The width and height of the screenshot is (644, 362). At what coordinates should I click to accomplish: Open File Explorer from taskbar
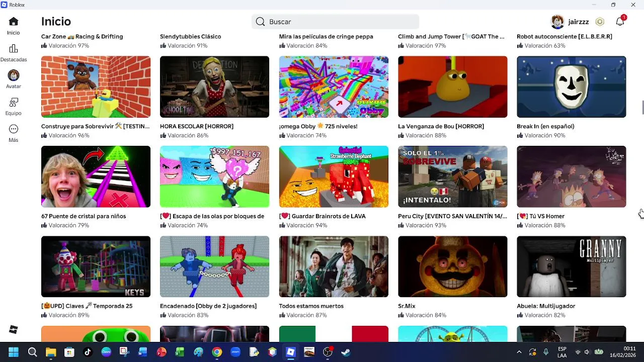(x=51, y=352)
